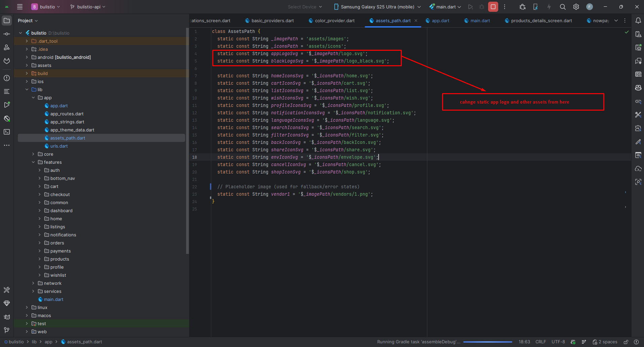This screenshot has height=347, width=644.
Task: Collapse the lib folder
Action: tap(27, 89)
